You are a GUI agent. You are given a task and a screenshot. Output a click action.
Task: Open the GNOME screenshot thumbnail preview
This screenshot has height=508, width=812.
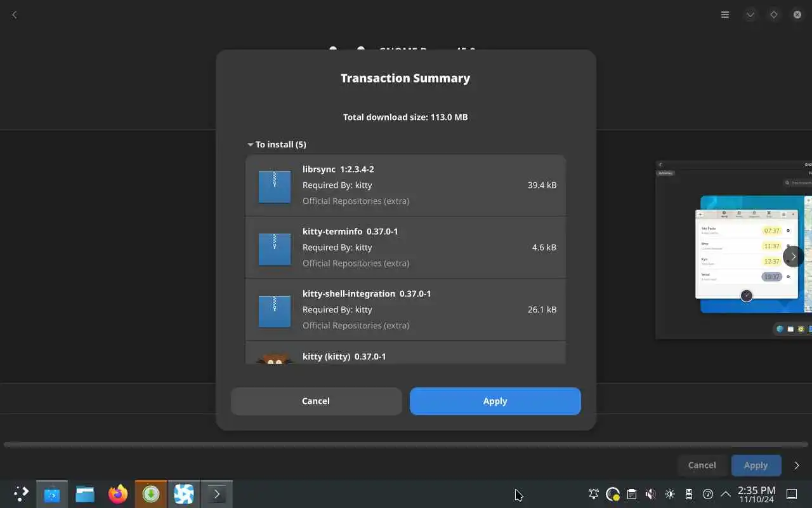point(733,250)
